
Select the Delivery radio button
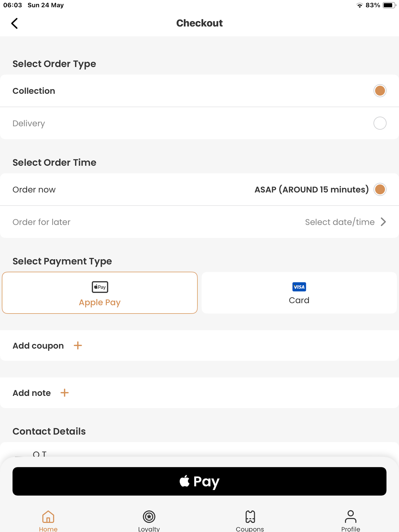click(380, 123)
